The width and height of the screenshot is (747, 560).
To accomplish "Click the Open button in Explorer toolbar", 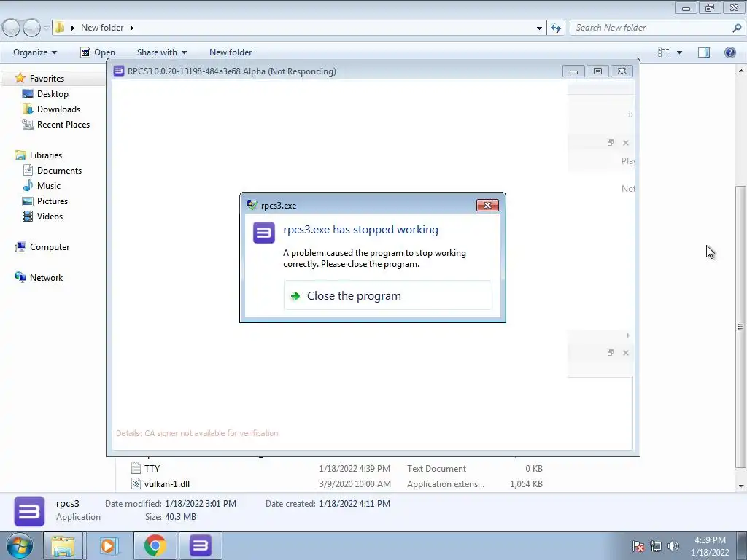I will [x=98, y=52].
